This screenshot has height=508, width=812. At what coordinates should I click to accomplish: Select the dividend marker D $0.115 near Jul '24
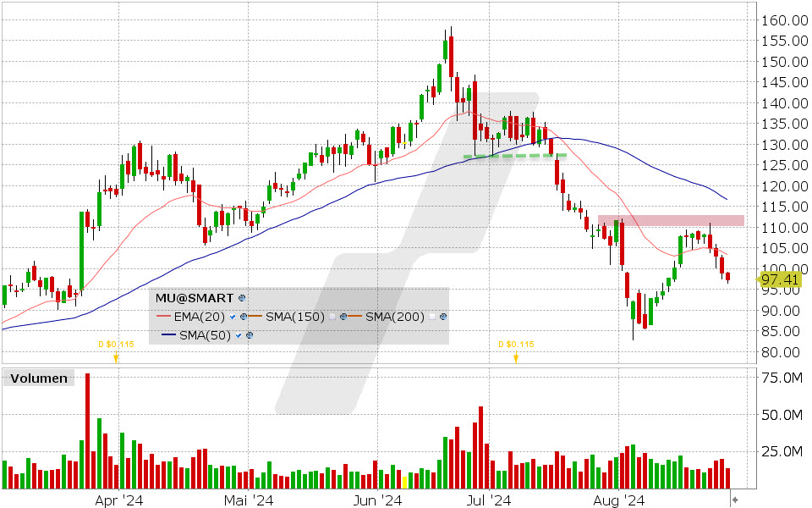tap(516, 345)
